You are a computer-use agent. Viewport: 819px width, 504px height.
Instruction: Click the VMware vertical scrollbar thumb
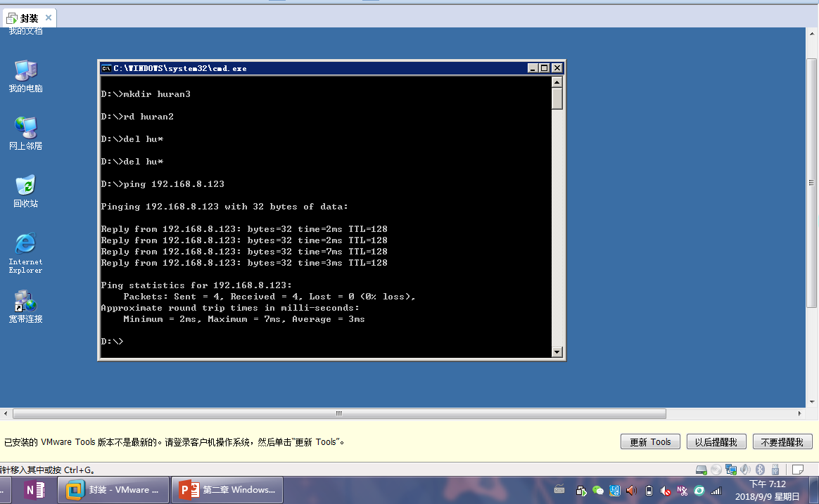pyautogui.click(x=812, y=183)
